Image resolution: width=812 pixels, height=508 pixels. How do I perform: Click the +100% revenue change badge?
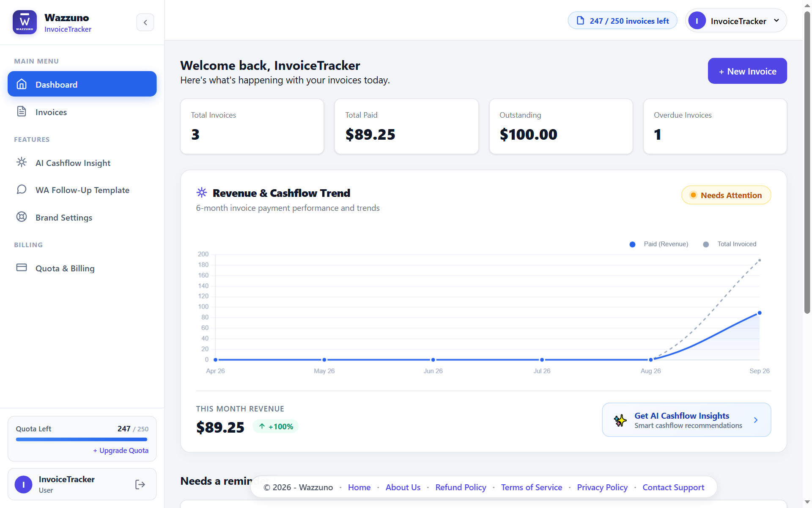click(x=276, y=426)
